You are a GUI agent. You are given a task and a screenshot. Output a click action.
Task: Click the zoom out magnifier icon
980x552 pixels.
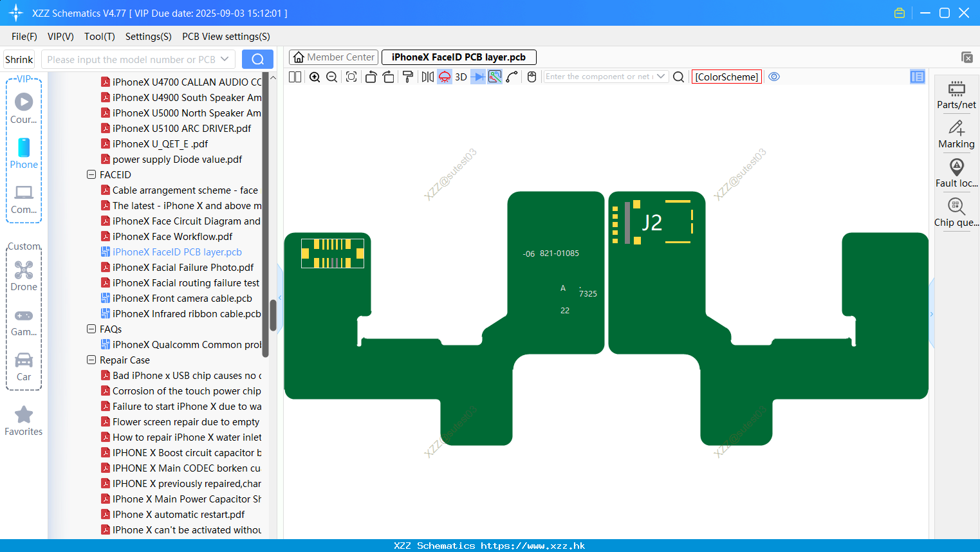point(332,77)
